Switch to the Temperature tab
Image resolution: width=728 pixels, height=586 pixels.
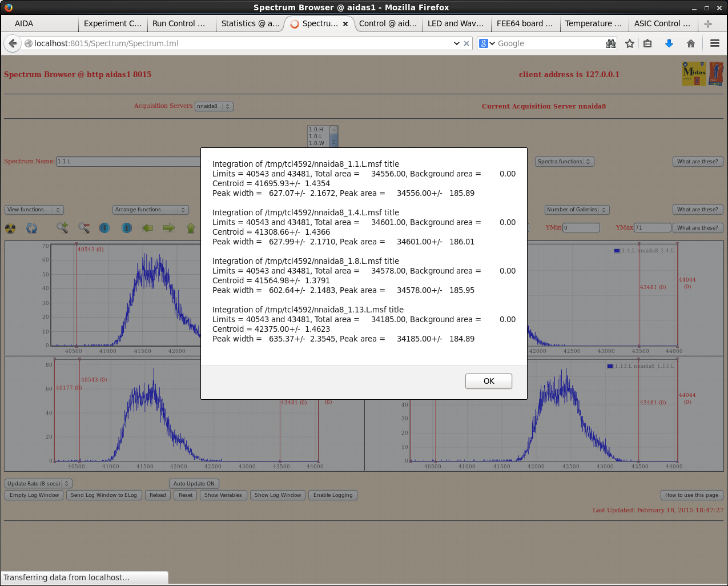coord(593,23)
